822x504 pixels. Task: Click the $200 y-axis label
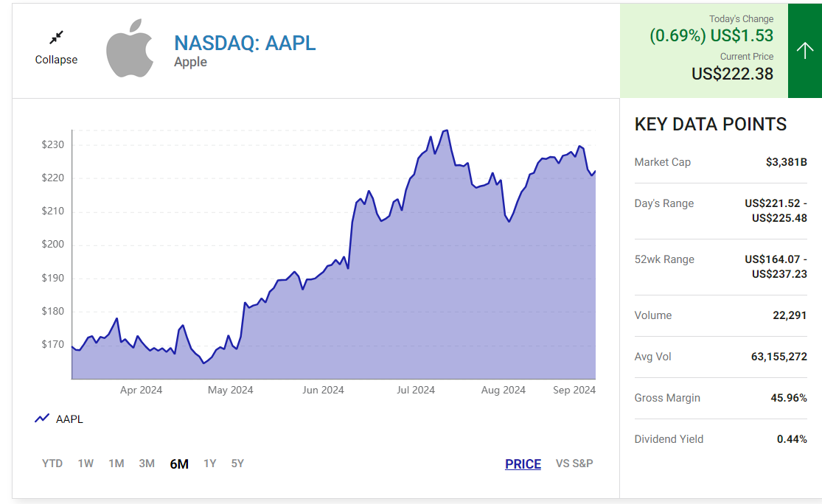[53, 244]
